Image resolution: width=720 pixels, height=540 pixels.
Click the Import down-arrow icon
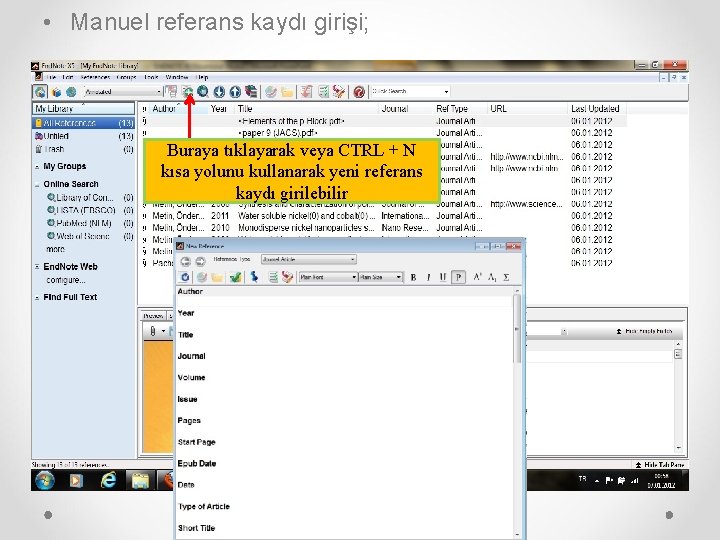click(x=219, y=92)
